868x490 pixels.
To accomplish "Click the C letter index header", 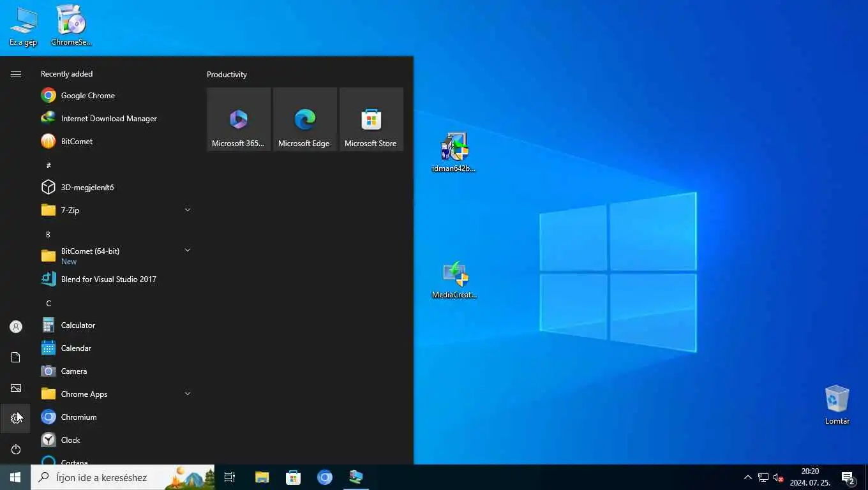I will [x=49, y=304].
